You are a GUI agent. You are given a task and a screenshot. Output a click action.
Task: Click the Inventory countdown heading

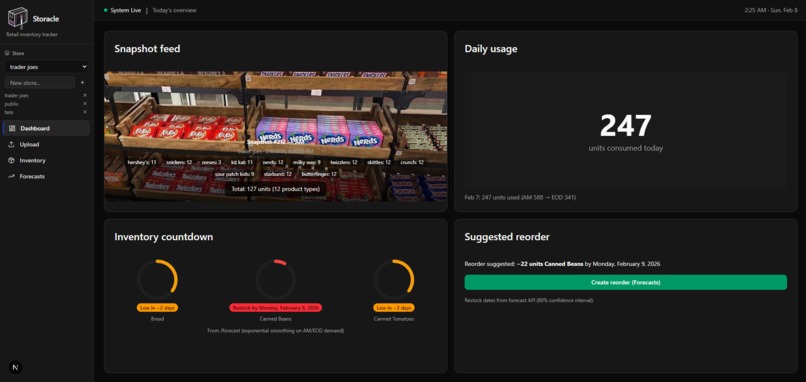point(163,237)
